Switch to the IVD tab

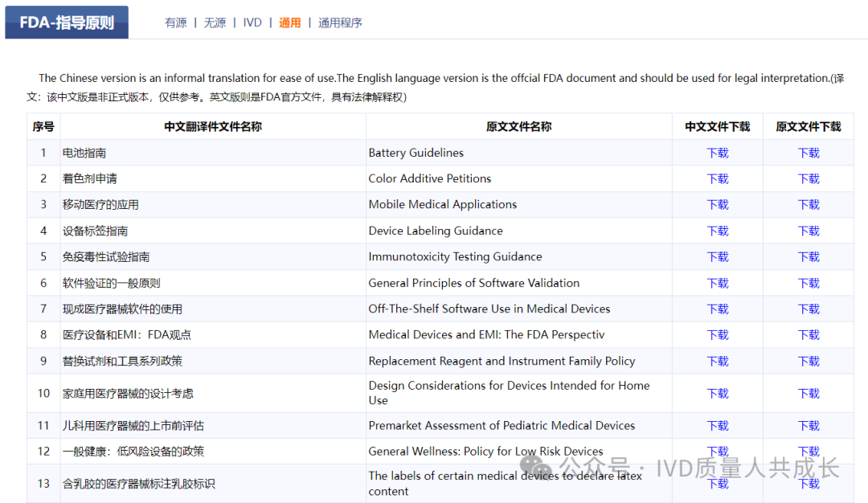[x=252, y=22]
